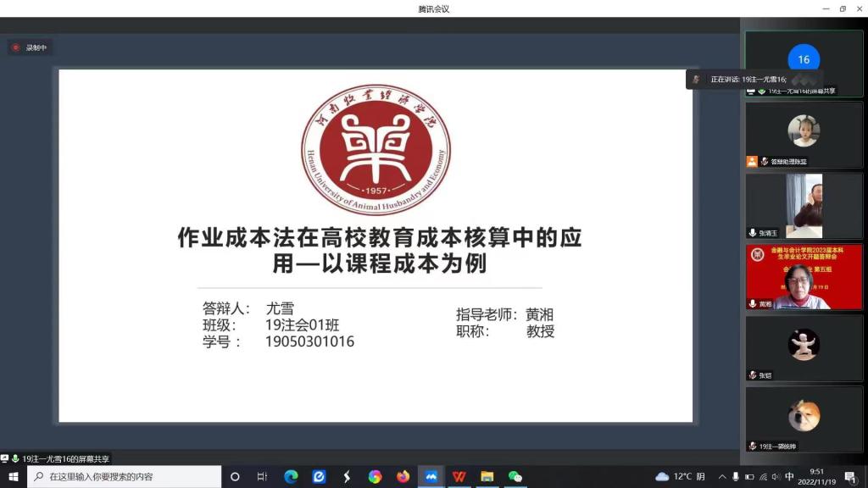
Task: Click the Cortana circle icon
Action: tap(235, 477)
